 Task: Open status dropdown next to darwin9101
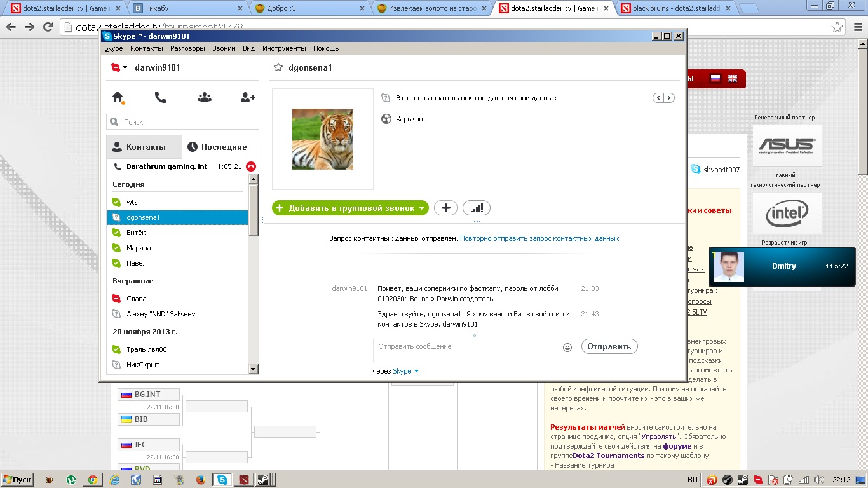(119, 67)
